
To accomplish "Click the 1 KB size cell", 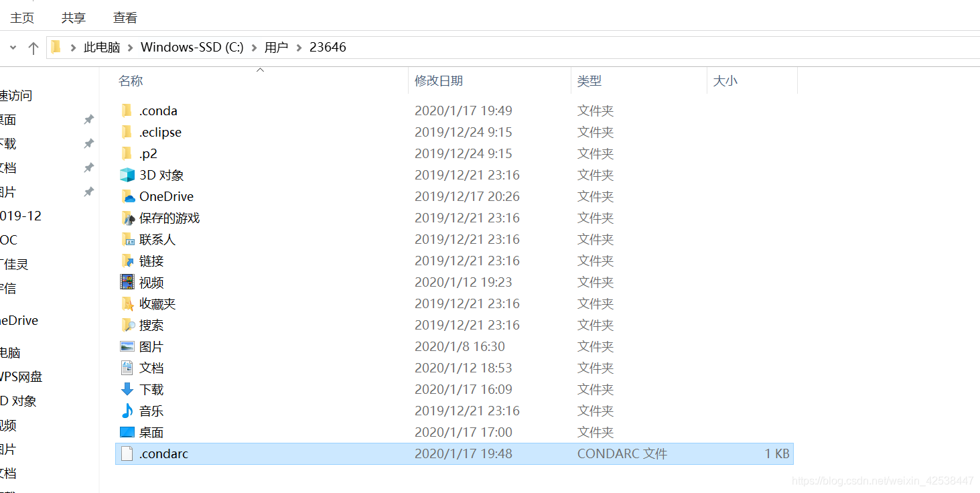I will (777, 453).
